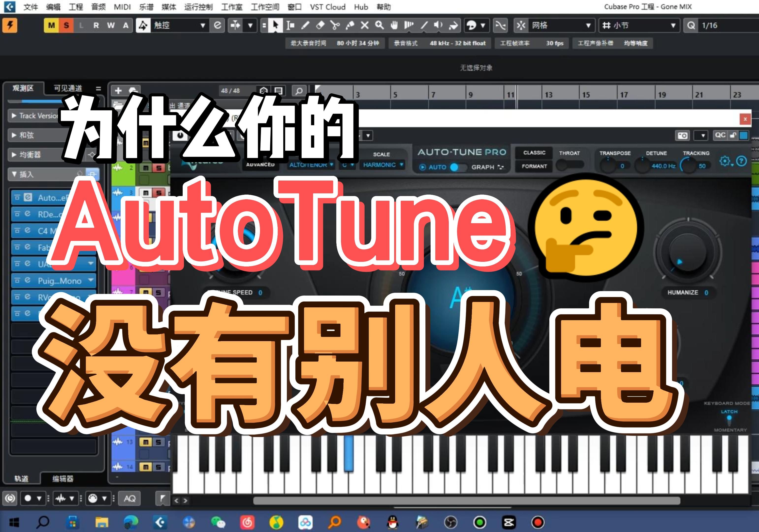The height and width of the screenshot is (532, 759).
Task: Activate the Zoom magnifier tool
Action: tap(379, 25)
